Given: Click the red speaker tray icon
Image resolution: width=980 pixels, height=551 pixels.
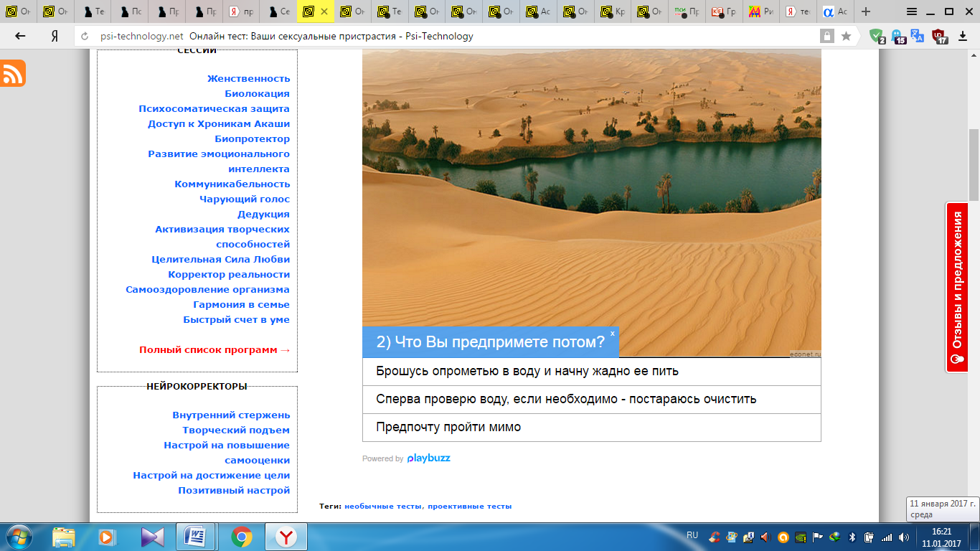Looking at the screenshot, I should 765,537.
